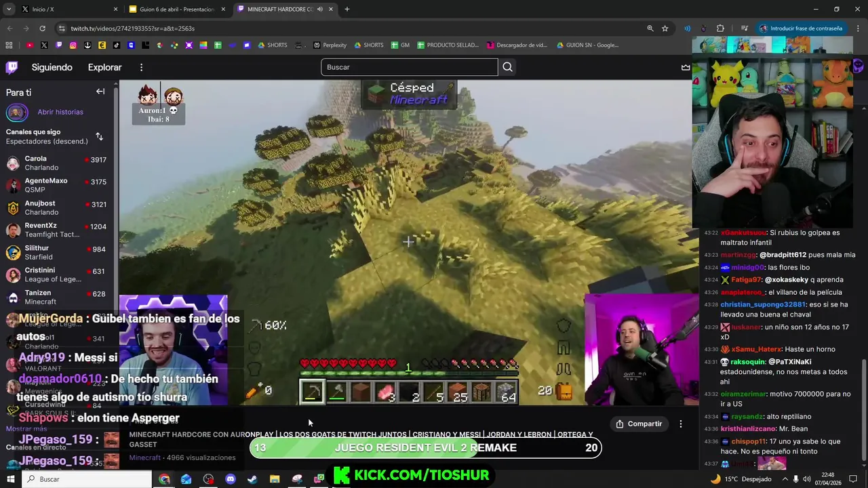Click the system volume speaker icon
The width and height of the screenshot is (868, 488).
[x=808, y=479]
